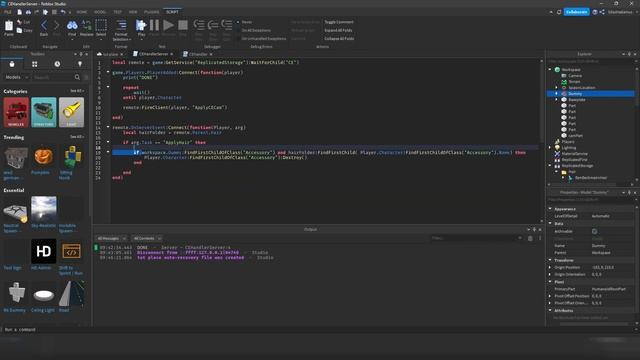
Task: Click the Pause playback button
Action: pyautogui.click(x=154, y=25)
